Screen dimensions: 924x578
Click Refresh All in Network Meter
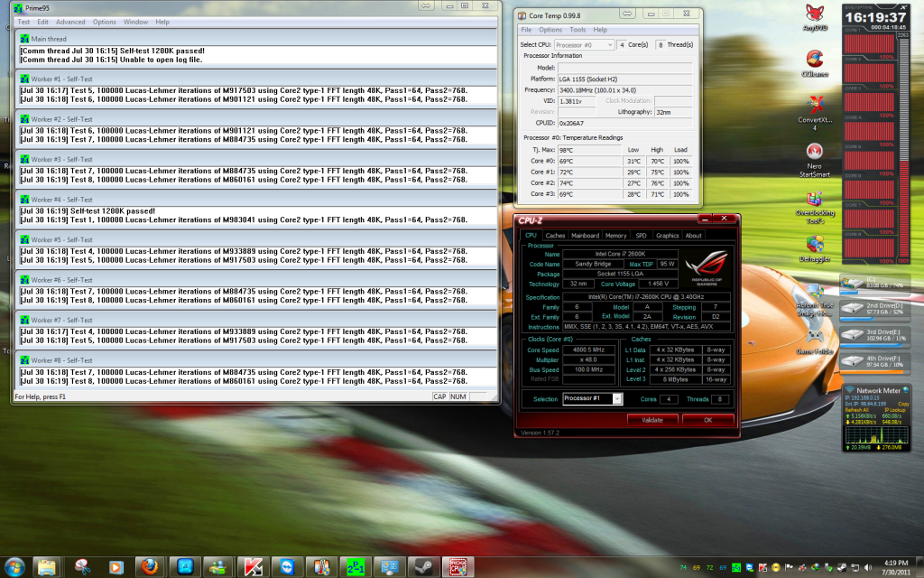tap(855, 410)
